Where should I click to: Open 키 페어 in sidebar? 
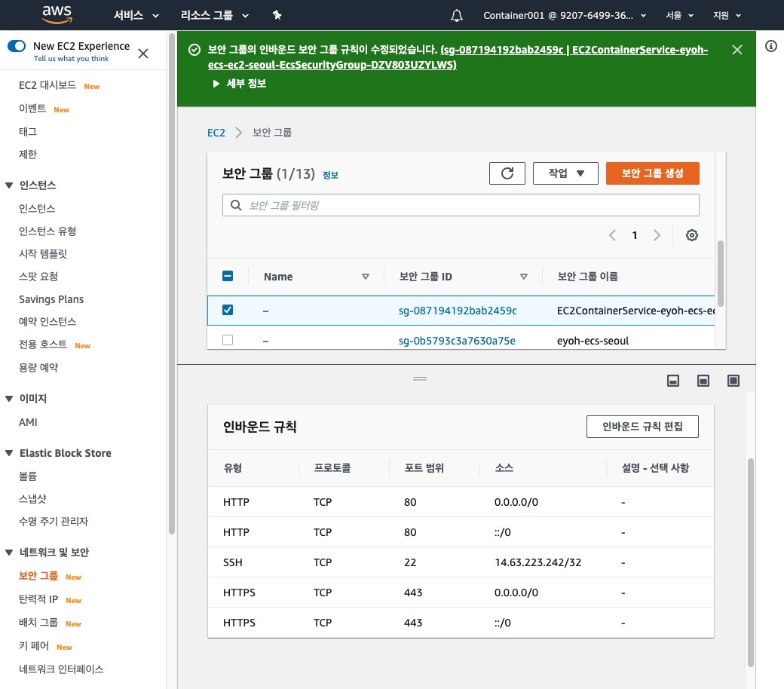click(x=33, y=646)
